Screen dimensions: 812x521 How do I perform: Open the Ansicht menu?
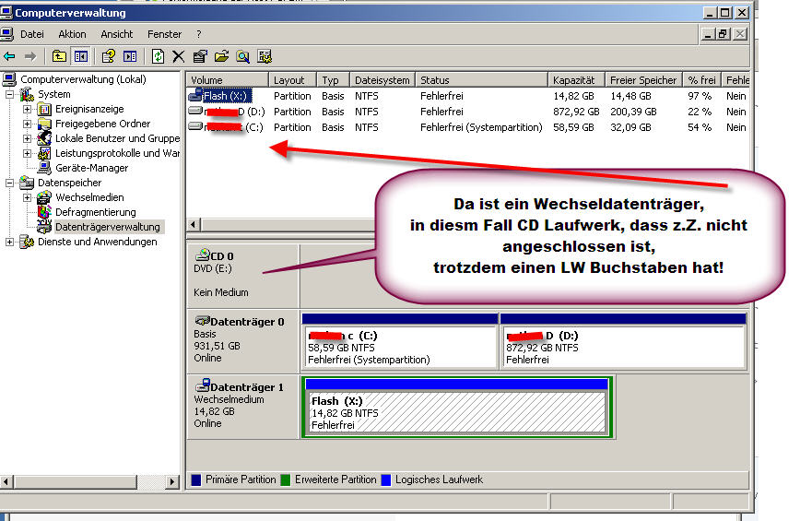pos(117,34)
